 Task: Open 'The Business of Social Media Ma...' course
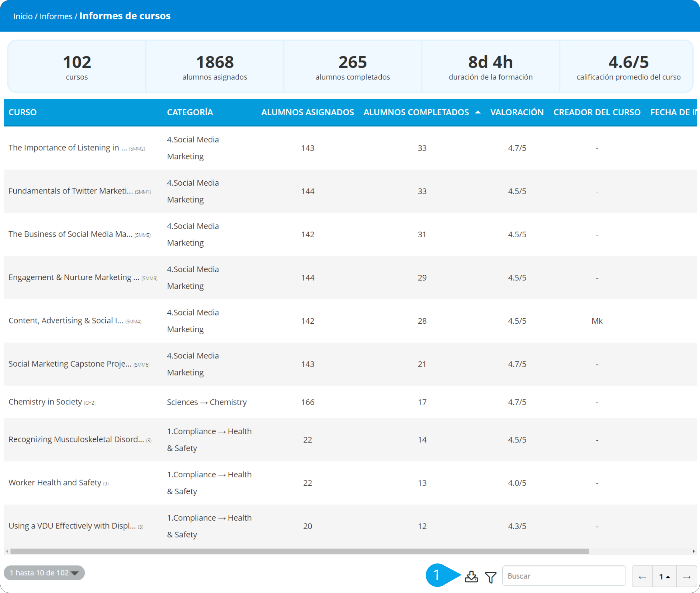[71, 234]
